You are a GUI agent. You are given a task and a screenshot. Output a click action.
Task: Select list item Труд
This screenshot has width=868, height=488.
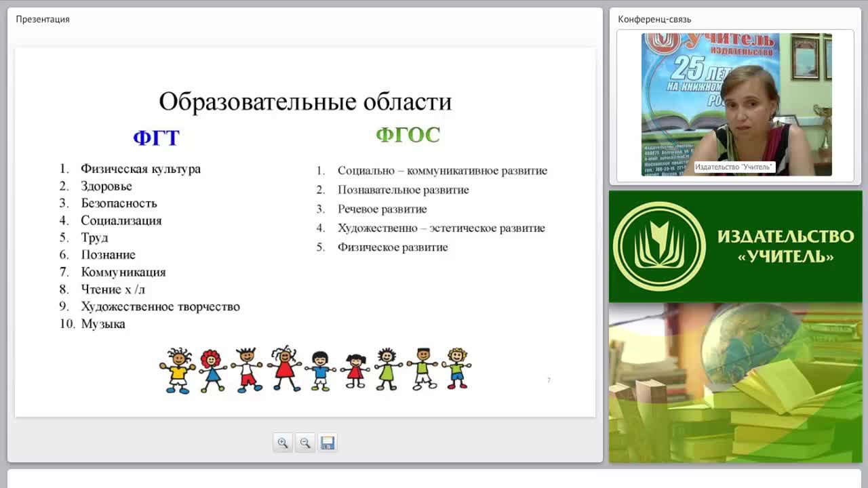pyautogui.click(x=94, y=238)
